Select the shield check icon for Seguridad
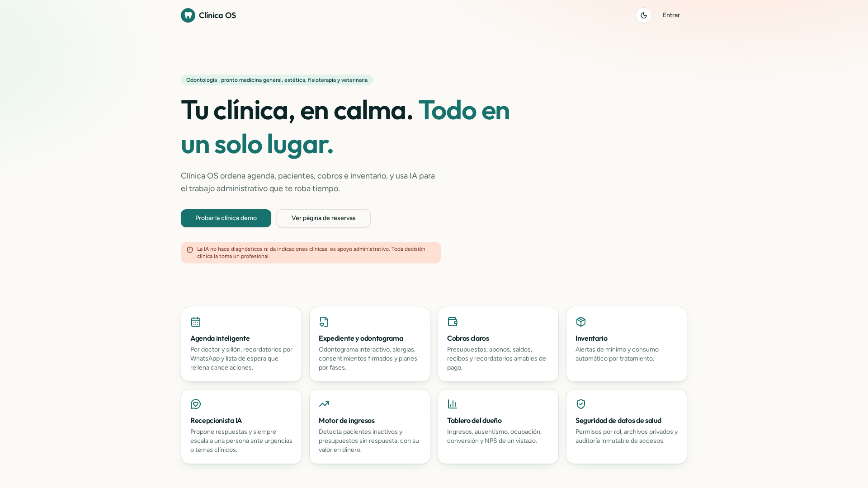Screen dimensions: 868x488 [x=581, y=404]
